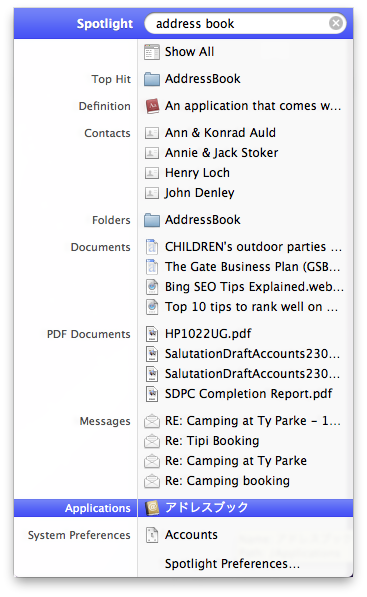Open message RE: Camping at Ty Parke – 1...
Image resolution: width=367 pixels, height=597 pixels.
(252, 421)
